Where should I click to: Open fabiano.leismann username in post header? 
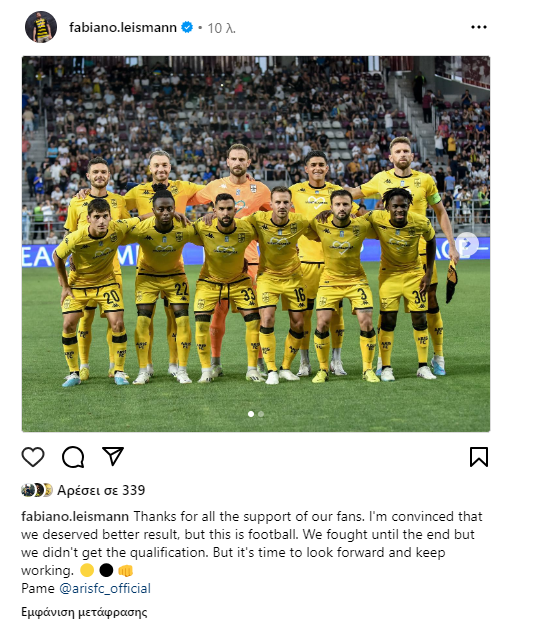pyautogui.click(x=123, y=27)
